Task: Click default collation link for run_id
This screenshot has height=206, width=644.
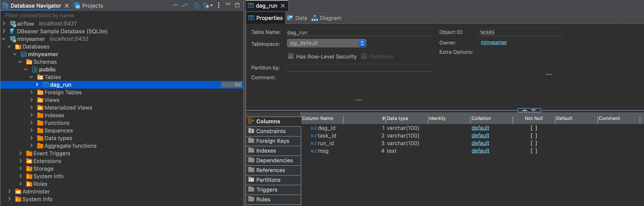Action: [x=480, y=143]
